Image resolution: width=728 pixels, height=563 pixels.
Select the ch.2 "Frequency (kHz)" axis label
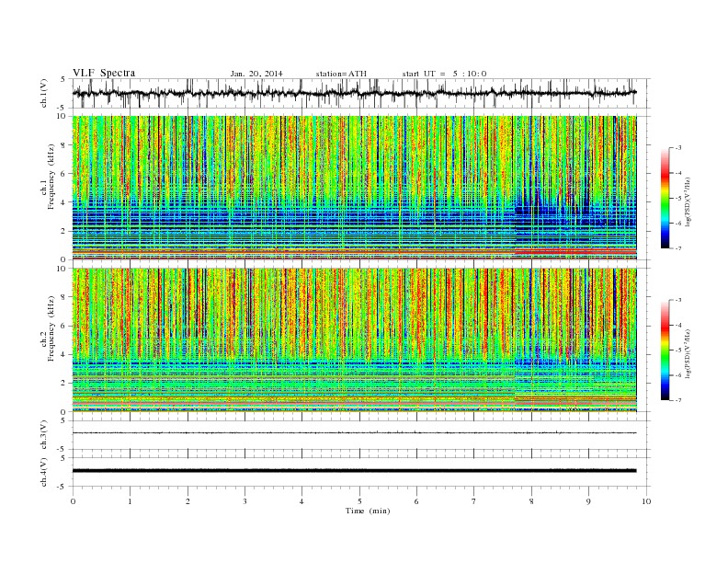click(51, 328)
